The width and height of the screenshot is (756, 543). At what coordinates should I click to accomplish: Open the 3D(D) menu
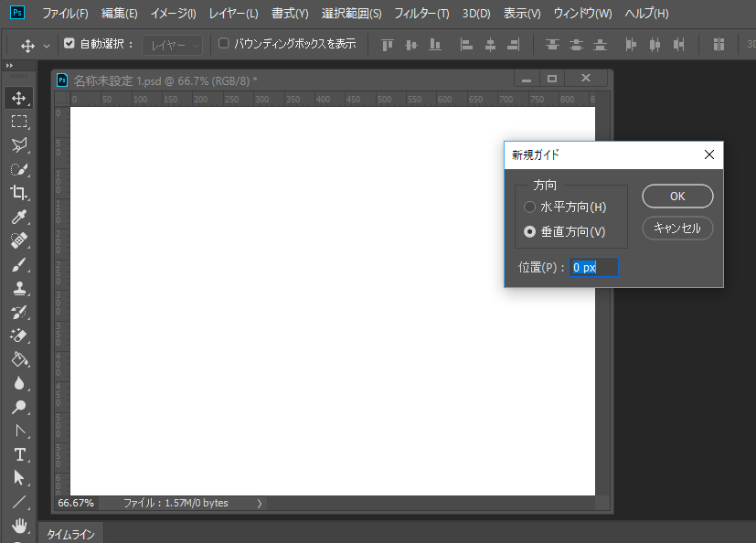[x=476, y=14]
